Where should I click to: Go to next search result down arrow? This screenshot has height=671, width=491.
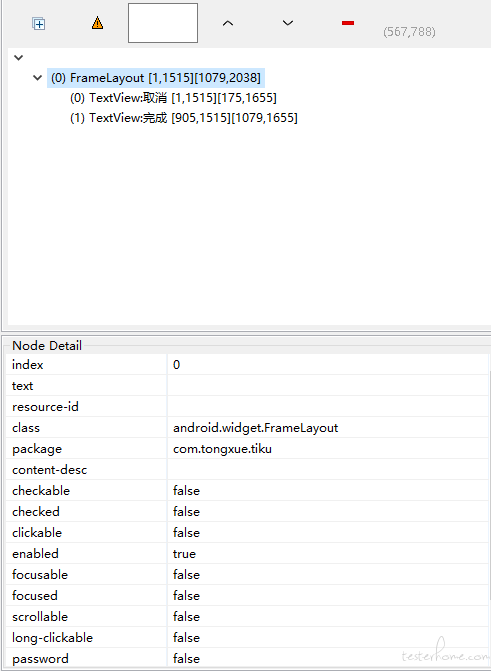pyautogui.click(x=288, y=23)
